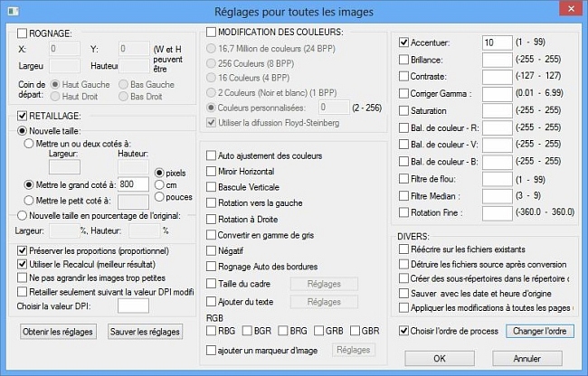Check 'Ajouter du texte'
The width and height of the screenshot is (588, 376).
pyautogui.click(x=211, y=302)
